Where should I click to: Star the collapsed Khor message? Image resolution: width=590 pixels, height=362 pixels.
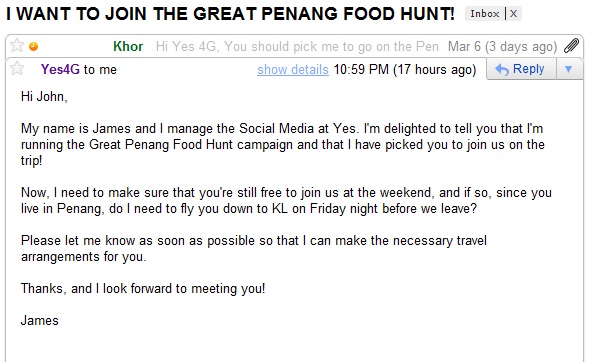tap(17, 46)
